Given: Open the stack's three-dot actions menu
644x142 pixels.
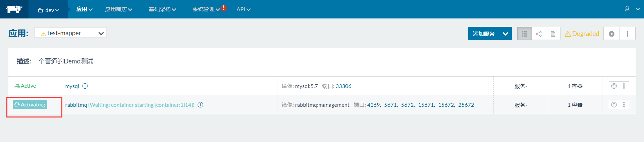Looking at the screenshot, I should click(x=628, y=34).
